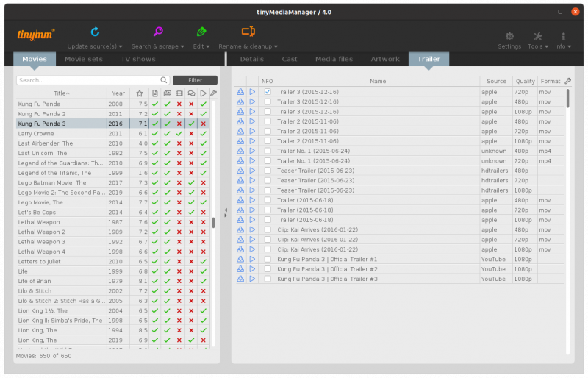Toggle Title column sort arrow
Viewport: 588px width, 378px height.
[68, 93]
